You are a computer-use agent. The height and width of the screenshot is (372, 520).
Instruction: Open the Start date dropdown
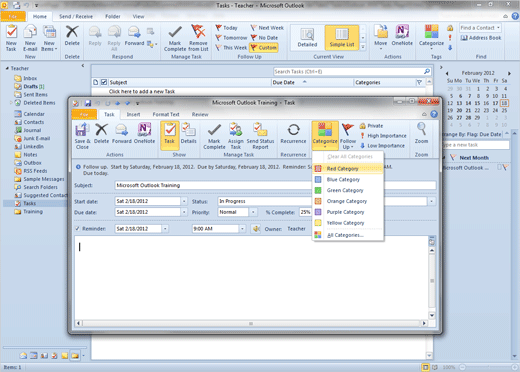[184, 201]
